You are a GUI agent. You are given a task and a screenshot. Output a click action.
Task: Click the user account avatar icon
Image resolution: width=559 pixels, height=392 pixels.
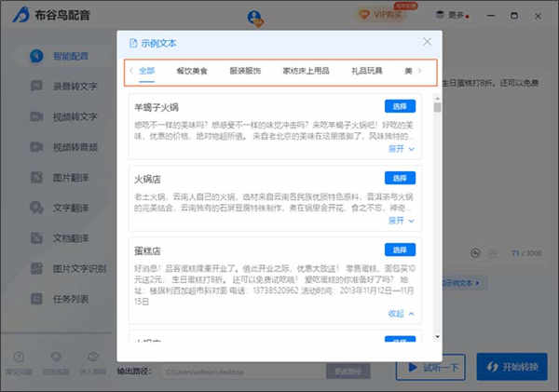(255, 18)
